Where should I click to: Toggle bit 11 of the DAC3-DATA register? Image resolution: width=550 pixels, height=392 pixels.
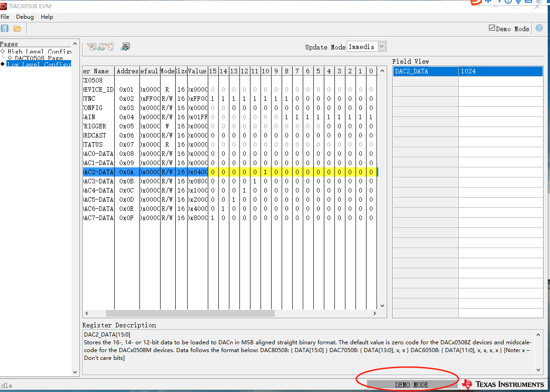255,181
